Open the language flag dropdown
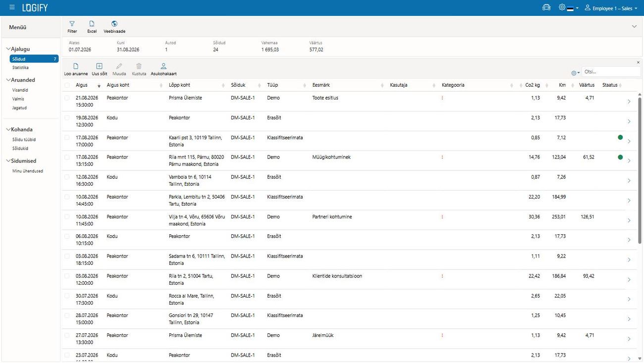This screenshot has width=644, height=363. coord(573,8)
